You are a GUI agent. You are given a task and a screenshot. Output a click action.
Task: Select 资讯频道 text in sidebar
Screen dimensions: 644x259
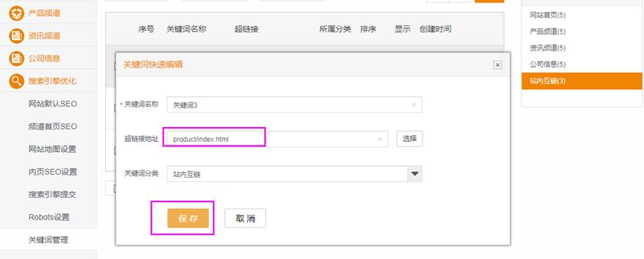point(44,36)
